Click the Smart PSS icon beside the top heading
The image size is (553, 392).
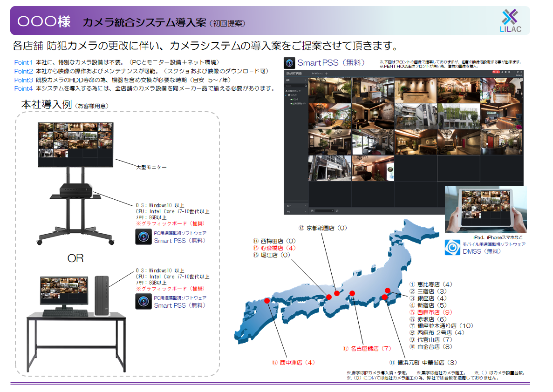click(x=290, y=63)
